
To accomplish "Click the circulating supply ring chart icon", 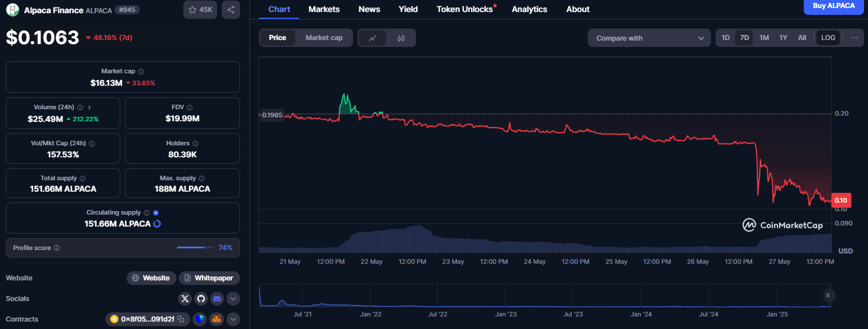I will [157, 224].
